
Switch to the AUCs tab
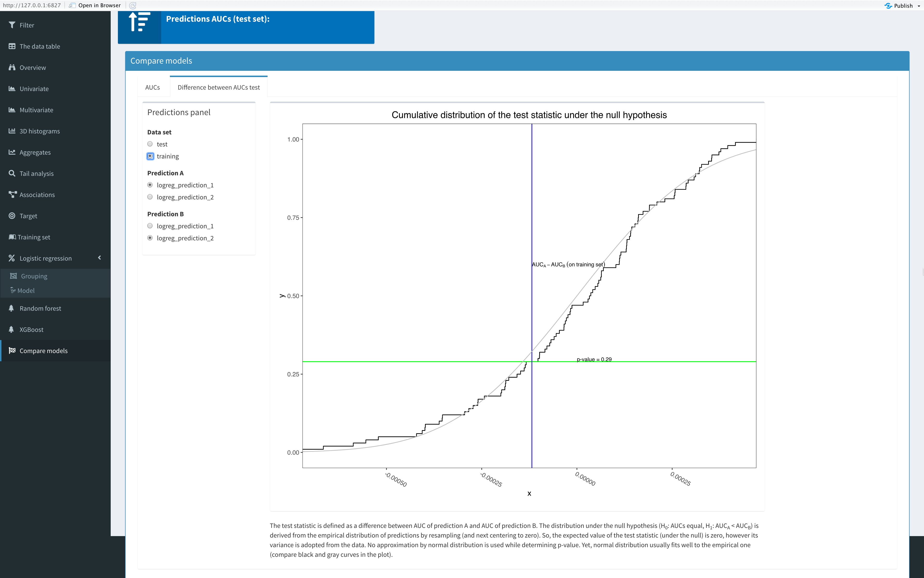pyautogui.click(x=153, y=87)
